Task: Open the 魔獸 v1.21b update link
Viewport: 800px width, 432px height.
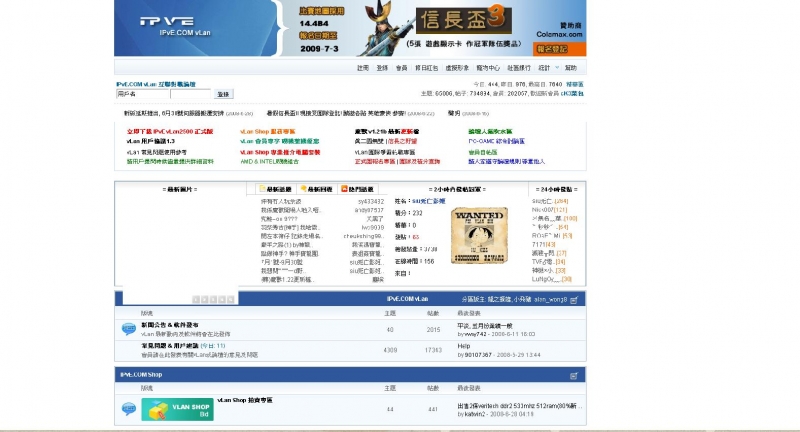Action: [x=387, y=132]
